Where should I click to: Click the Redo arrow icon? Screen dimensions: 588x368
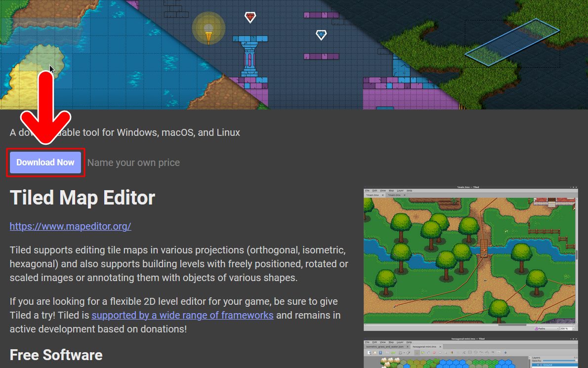coord(393,353)
